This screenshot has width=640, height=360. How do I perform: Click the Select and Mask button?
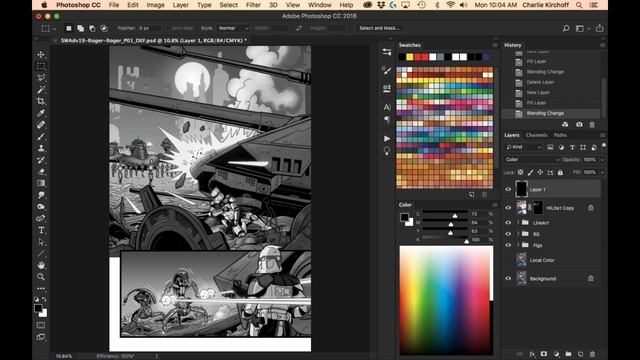(x=379, y=28)
